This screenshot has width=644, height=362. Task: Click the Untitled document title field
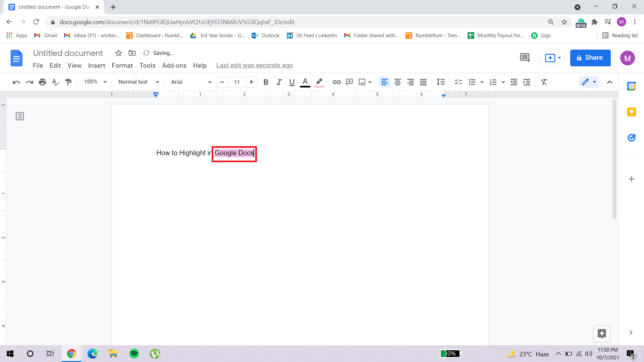pyautogui.click(x=68, y=53)
